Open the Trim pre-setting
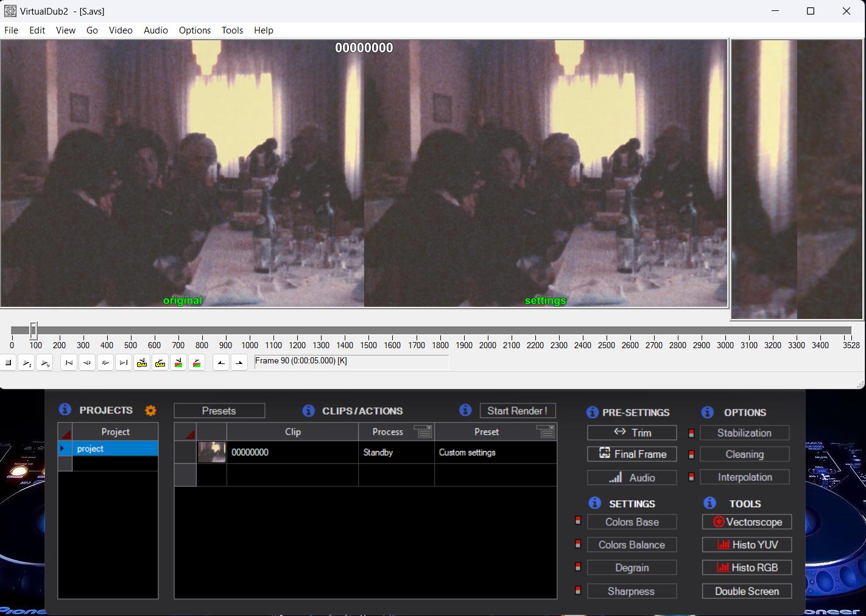This screenshot has width=866, height=616. (x=632, y=433)
